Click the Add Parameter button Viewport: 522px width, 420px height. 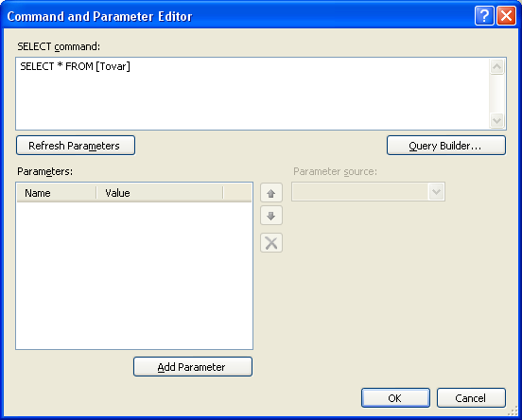coord(193,367)
